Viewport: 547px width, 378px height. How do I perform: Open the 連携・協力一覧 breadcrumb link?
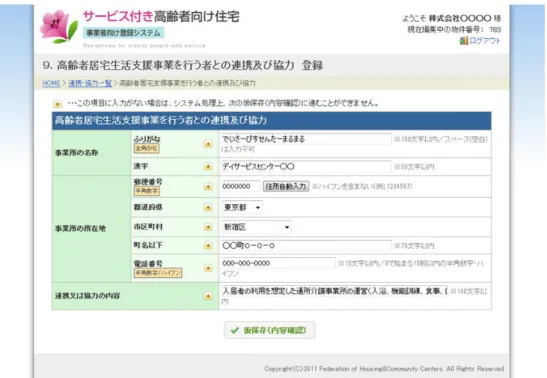90,83
